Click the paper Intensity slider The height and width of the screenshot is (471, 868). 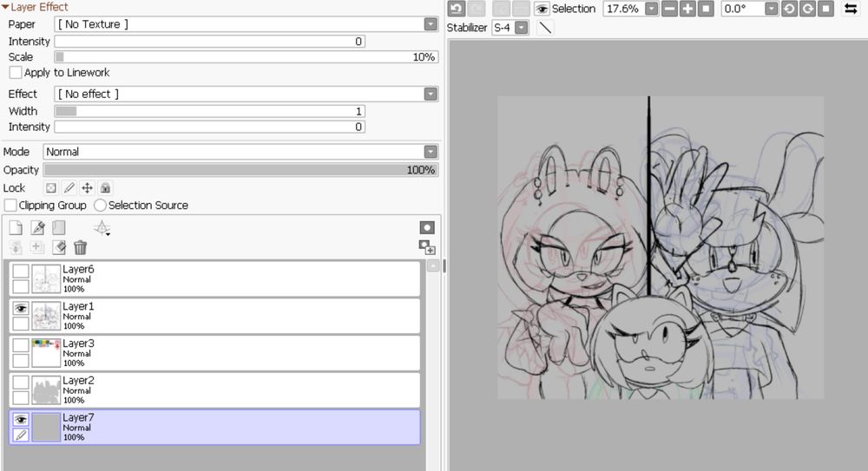(210, 42)
